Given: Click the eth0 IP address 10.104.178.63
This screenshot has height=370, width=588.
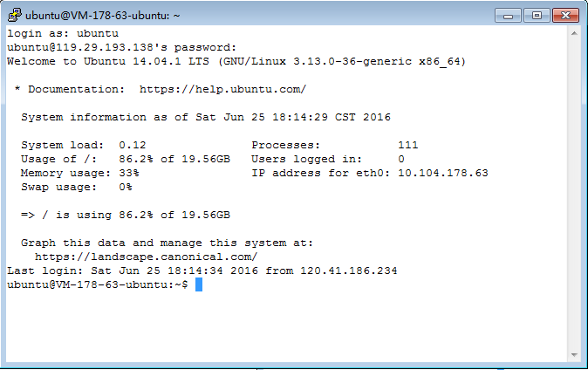Looking at the screenshot, I should [443, 173].
